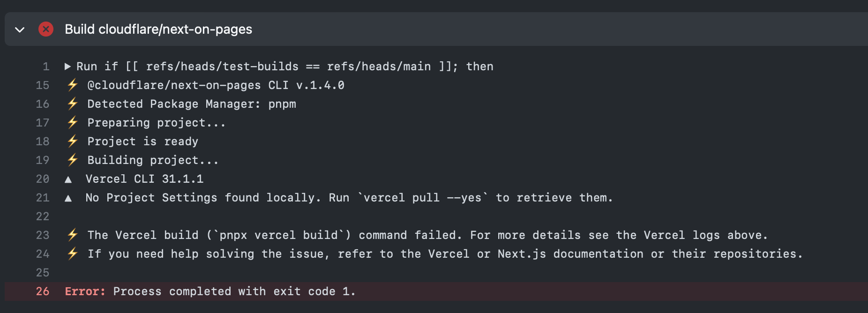Select the 'Build cloudflare/next-on-pages' step header

[157, 29]
